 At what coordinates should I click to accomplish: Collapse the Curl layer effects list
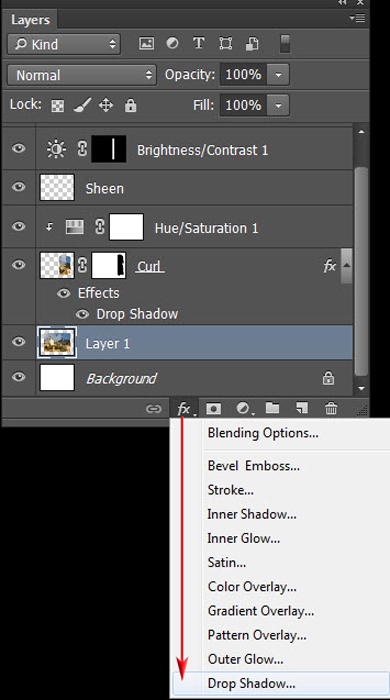point(346,266)
